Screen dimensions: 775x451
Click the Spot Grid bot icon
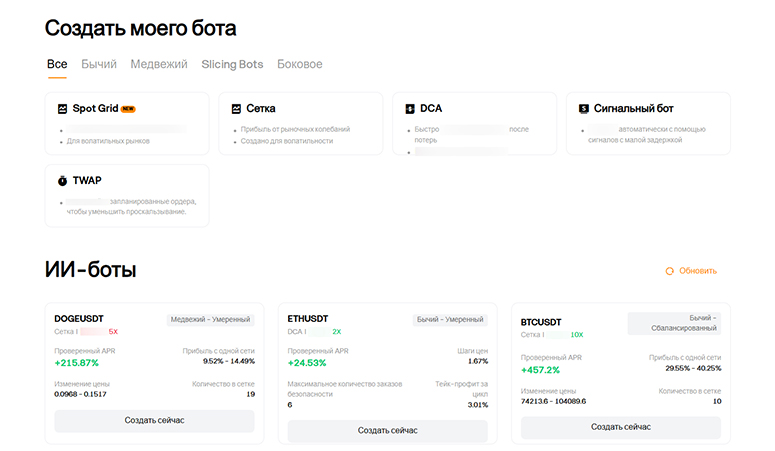click(x=62, y=108)
